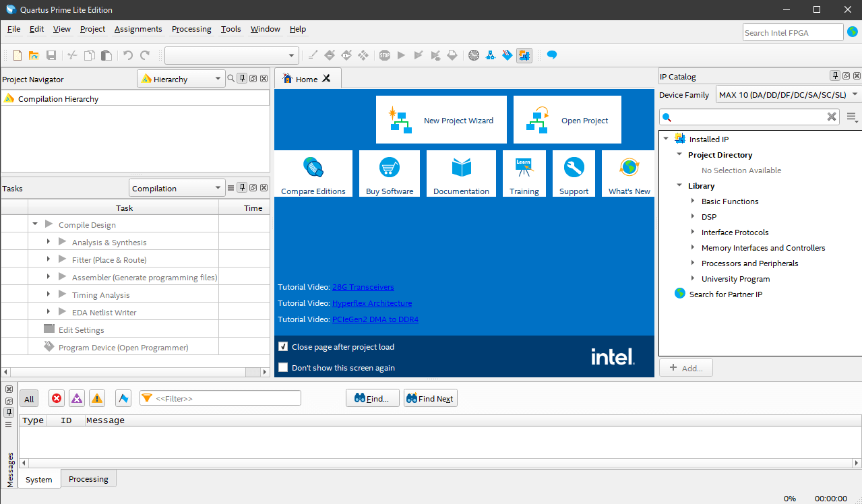Open the Programmer icon in the toolbar

[507, 55]
